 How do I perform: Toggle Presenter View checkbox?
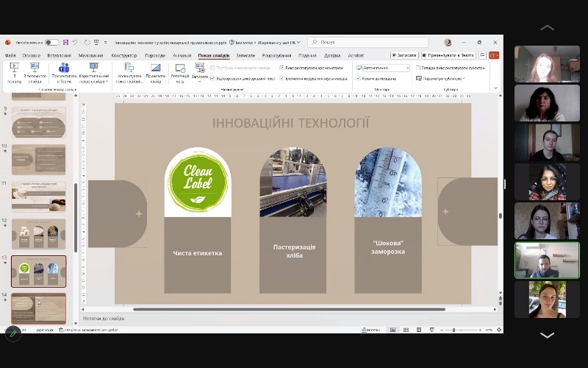point(359,78)
